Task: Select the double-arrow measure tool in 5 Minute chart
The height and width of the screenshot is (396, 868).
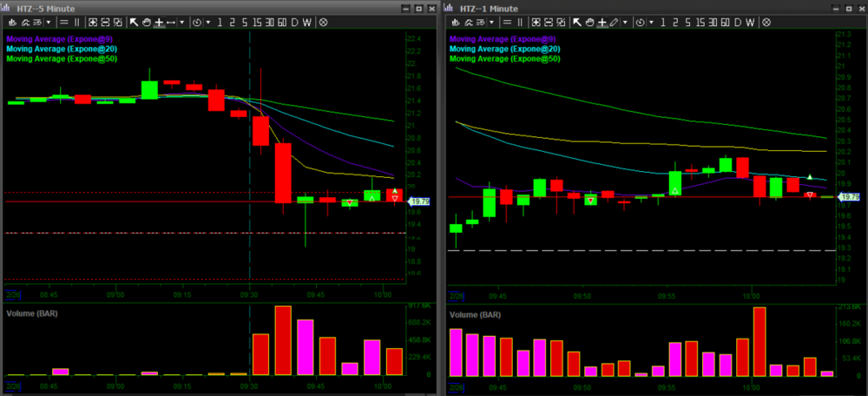Action: [171, 21]
